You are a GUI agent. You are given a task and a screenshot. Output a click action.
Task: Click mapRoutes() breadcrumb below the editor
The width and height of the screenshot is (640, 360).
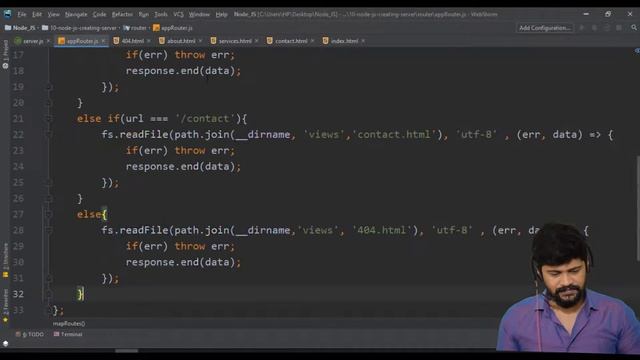tap(69, 324)
